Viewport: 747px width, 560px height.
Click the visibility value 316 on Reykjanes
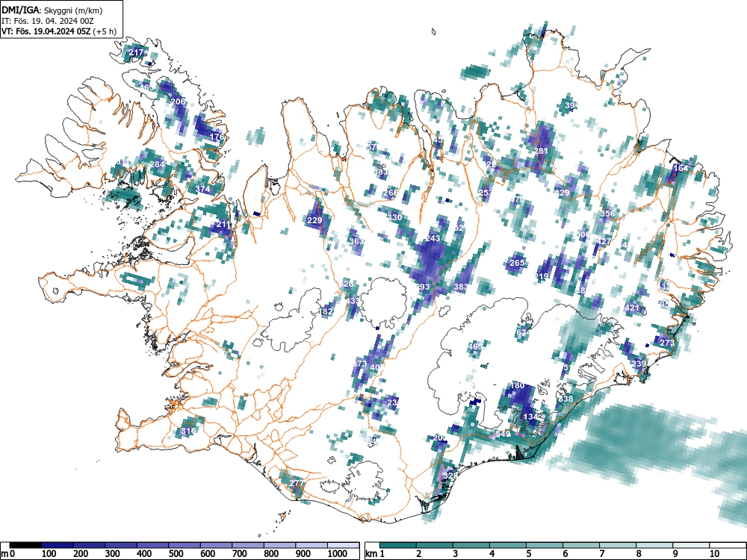pyautogui.click(x=188, y=432)
